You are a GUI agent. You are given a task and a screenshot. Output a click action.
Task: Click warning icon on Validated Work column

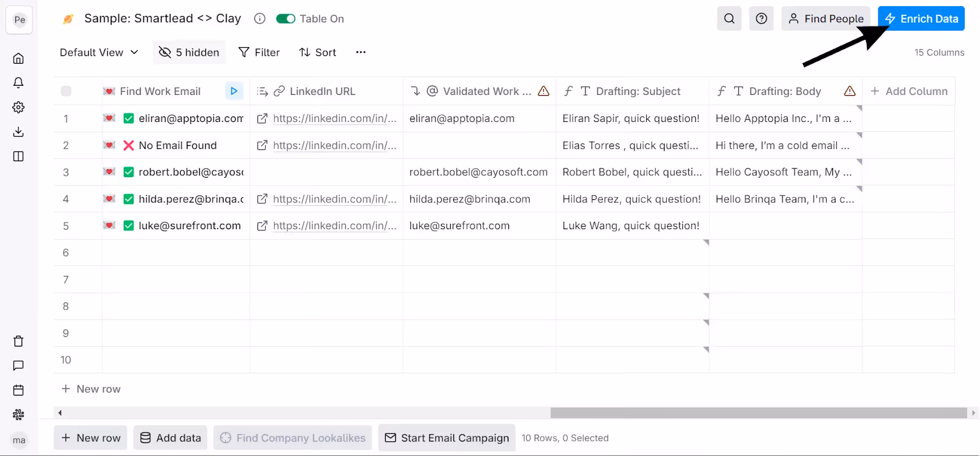(543, 91)
